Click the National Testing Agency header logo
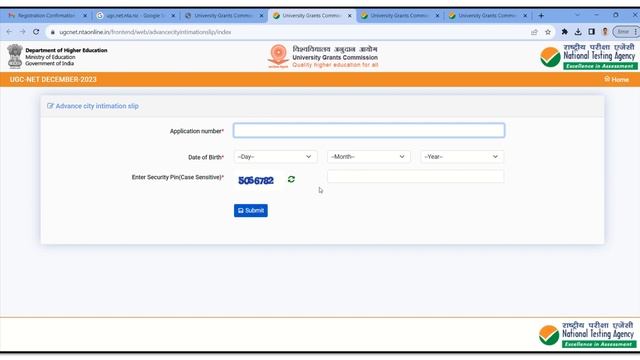This screenshot has height=360, width=640. (x=588, y=56)
